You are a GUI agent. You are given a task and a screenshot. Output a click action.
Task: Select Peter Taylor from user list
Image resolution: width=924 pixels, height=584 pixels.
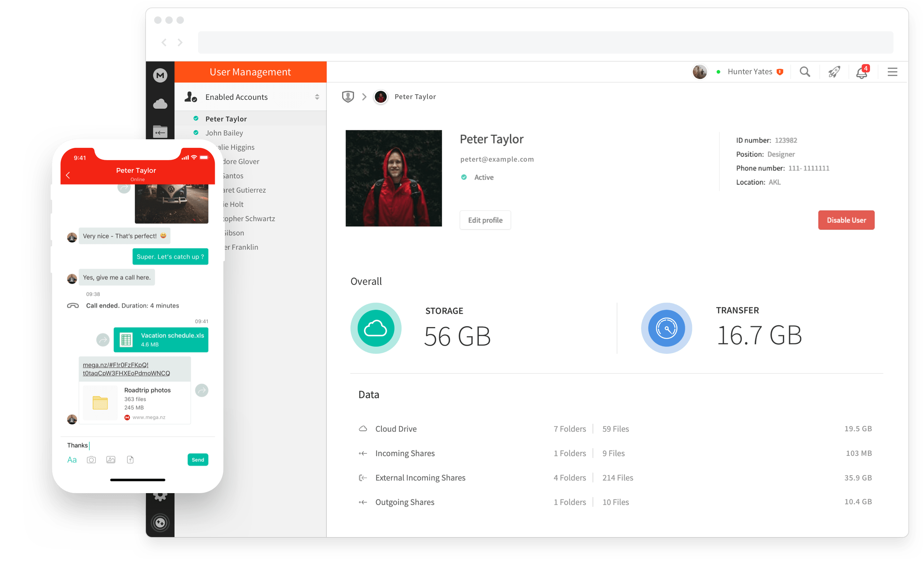click(x=227, y=118)
